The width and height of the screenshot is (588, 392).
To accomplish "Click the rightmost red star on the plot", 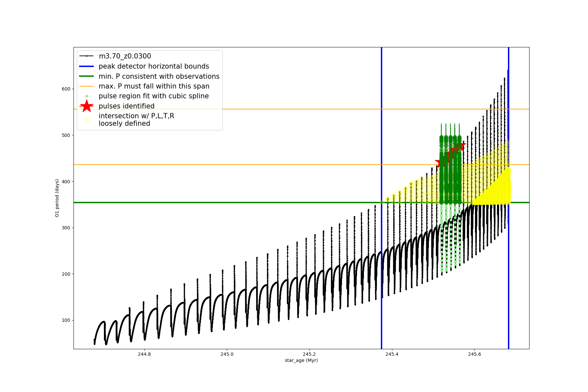I will pyautogui.click(x=461, y=145).
